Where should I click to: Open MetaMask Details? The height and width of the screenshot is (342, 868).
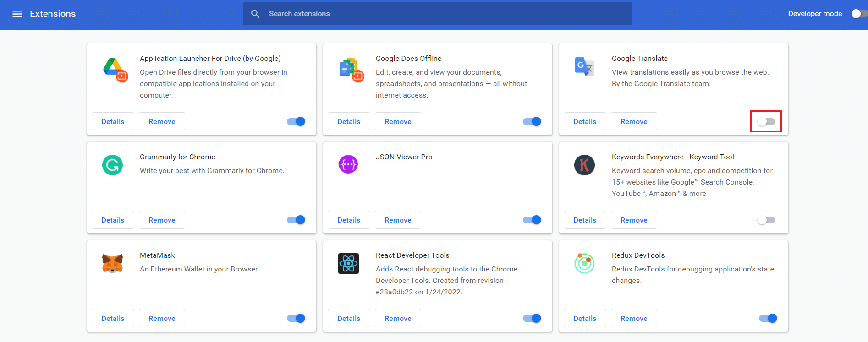coord(113,318)
